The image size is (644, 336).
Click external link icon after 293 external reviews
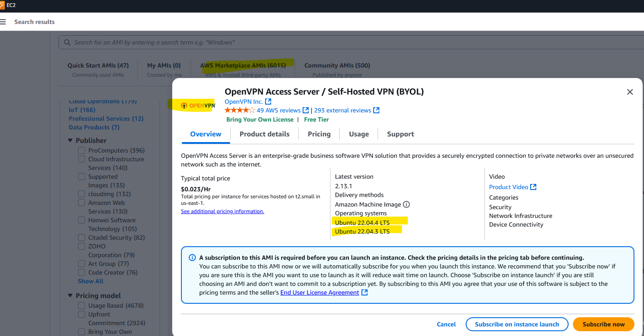point(376,110)
